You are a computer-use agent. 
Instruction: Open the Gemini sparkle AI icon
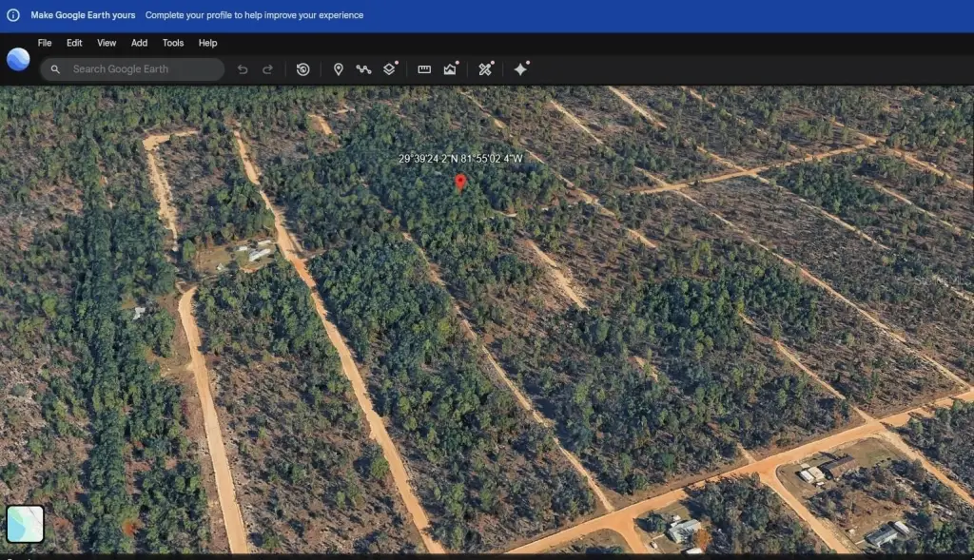click(x=520, y=69)
